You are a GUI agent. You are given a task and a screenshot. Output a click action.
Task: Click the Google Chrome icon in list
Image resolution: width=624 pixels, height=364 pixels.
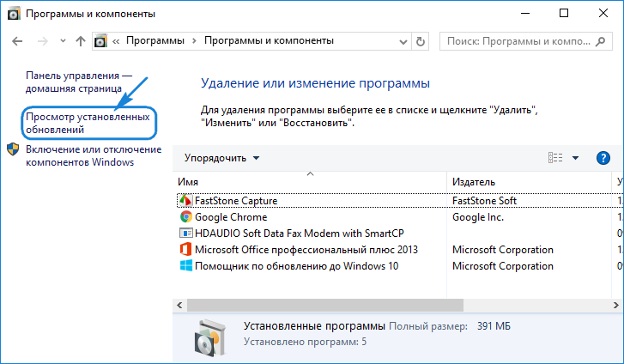pyautogui.click(x=185, y=217)
